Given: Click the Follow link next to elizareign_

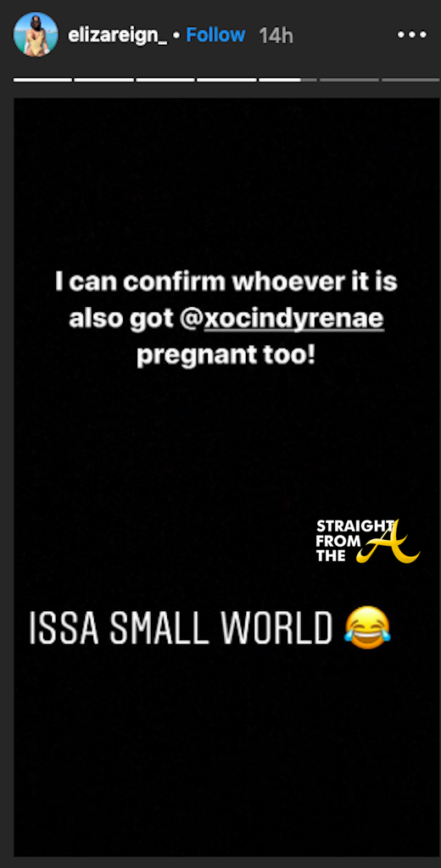Looking at the screenshot, I should 215,35.
